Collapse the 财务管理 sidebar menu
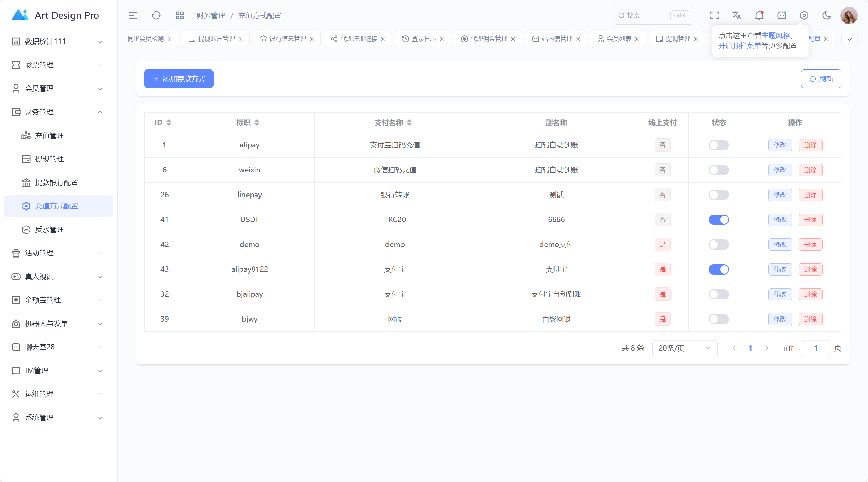Image resolution: width=868 pixels, height=482 pixels. click(59, 112)
